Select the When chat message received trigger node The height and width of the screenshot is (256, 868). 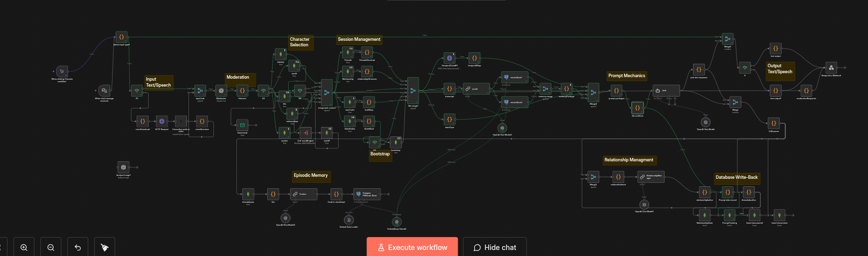pos(104,91)
